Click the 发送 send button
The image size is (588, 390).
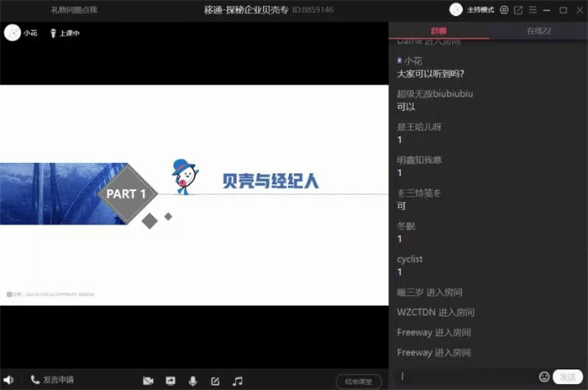click(567, 377)
